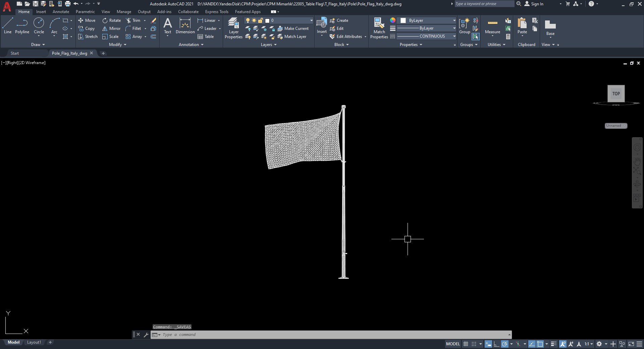Toggle snap mode in status bar
This screenshot has width=644, height=349.
pyautogui.click(x=474, y=344)
